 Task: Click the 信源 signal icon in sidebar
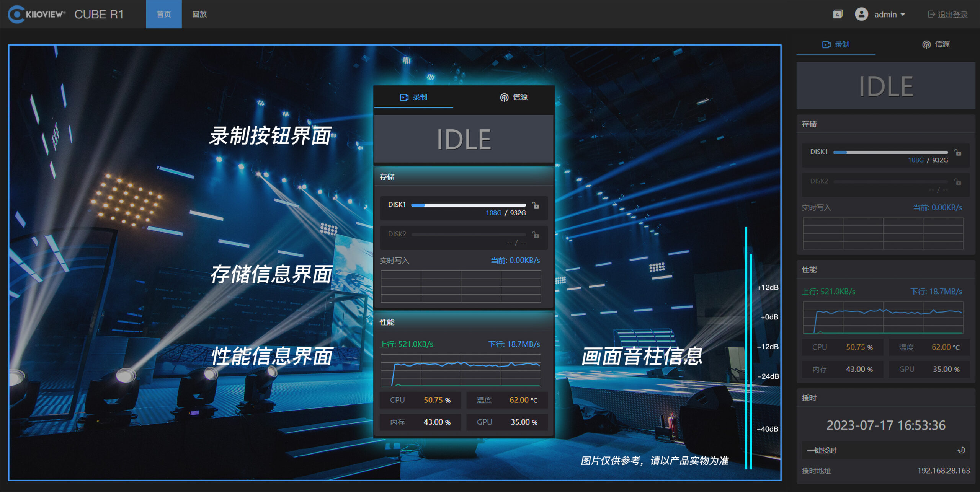click(926, 45)
